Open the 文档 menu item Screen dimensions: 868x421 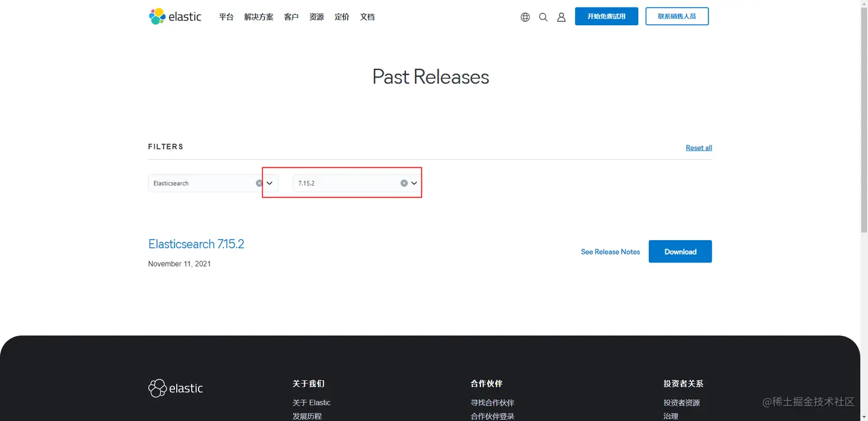367,17
